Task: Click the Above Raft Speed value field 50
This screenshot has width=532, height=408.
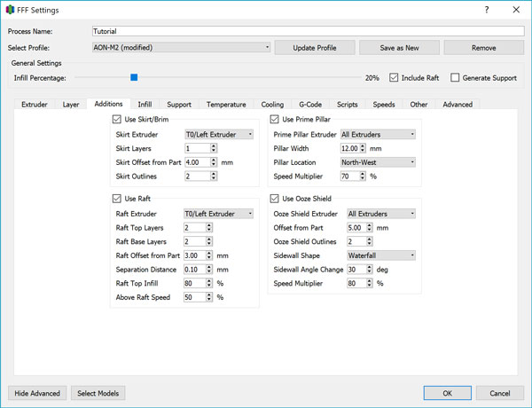Action: click(195, 297)
